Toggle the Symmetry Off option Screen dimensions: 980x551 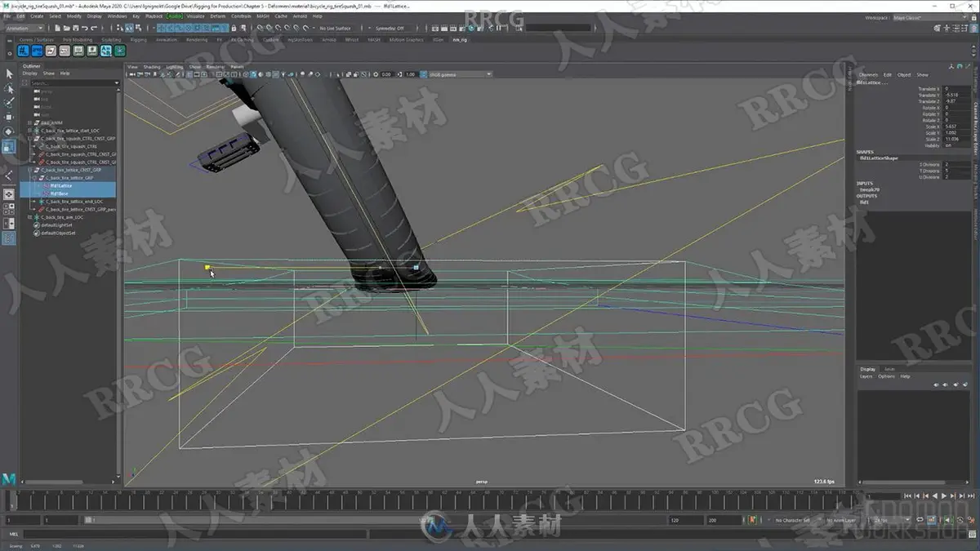tap(390, 28)
